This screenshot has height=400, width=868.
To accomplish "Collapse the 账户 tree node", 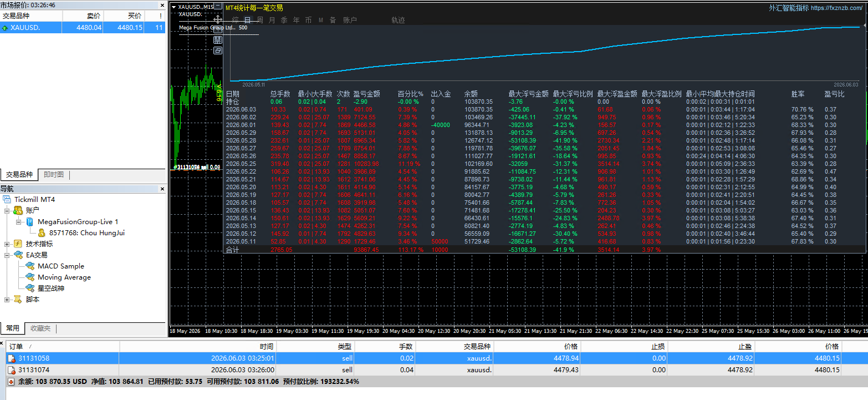I will pos(7,211).
